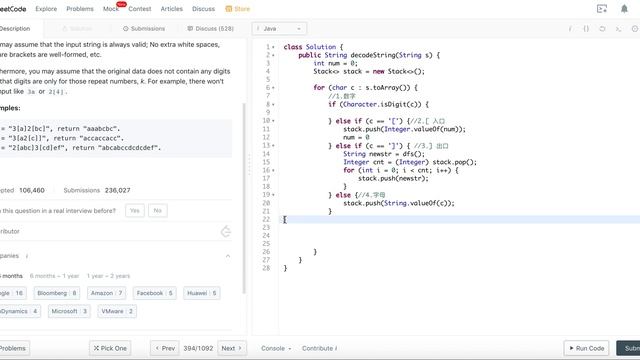
Task: Switch to the Submissions tab
Action: 144,29
